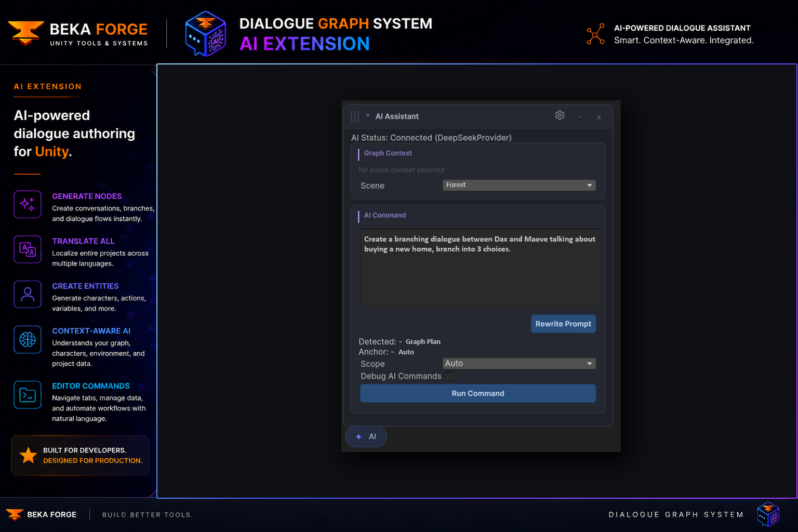
Task: Click the 'AI EXTENSION' sidebar label
Action: [x=48, y=87]
